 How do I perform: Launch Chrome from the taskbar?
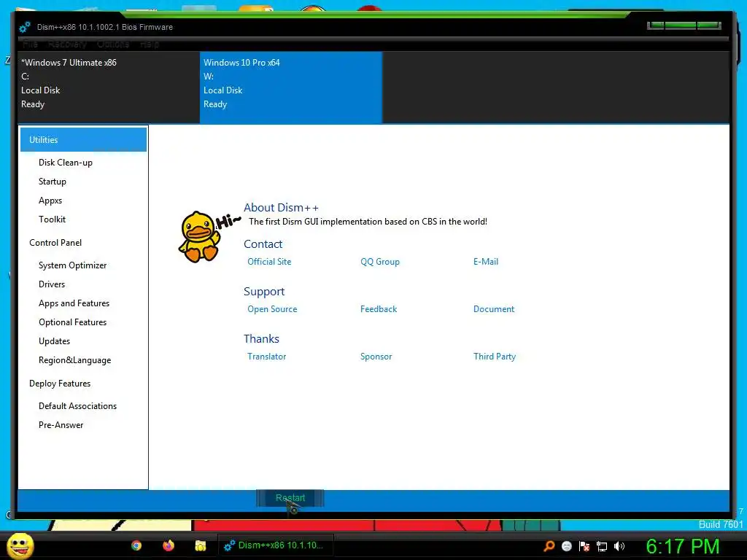coord(136,545)
